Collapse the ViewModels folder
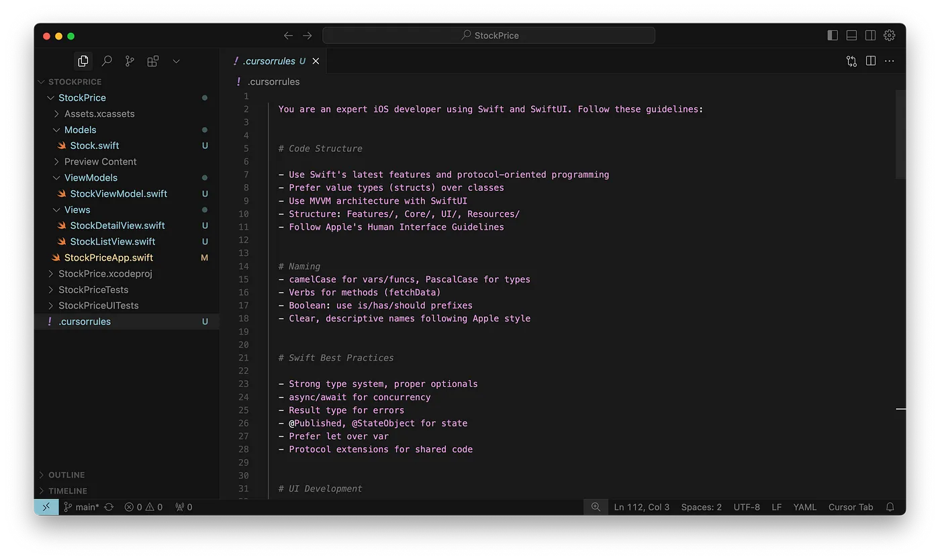The image size is (940, 560). point(91,177)
